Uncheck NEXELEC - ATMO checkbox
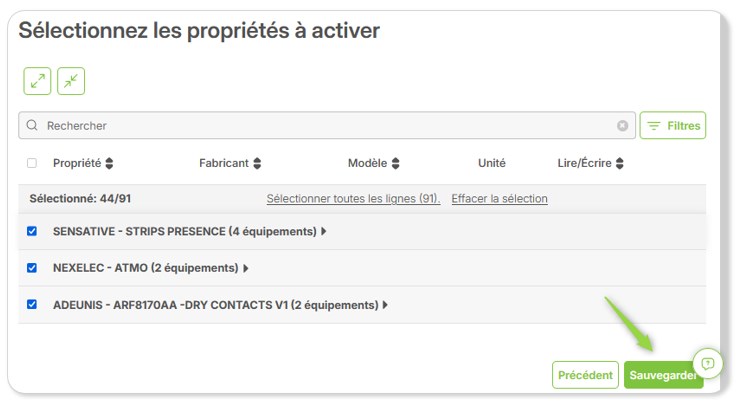Screen dimensions: 736x406 [32, 268]
